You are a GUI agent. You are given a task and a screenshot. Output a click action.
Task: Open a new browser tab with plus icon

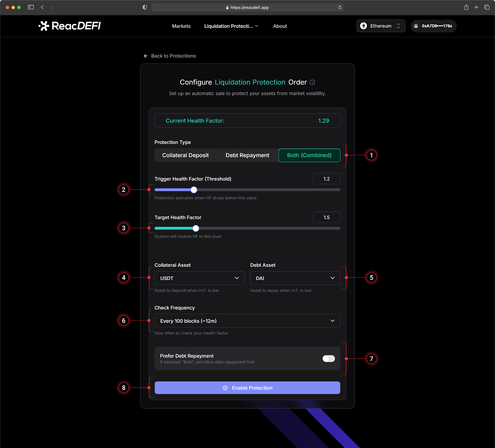[476, 7]
